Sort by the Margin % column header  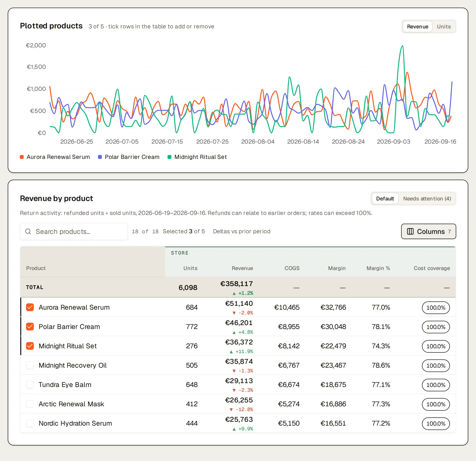coord(378,268)
